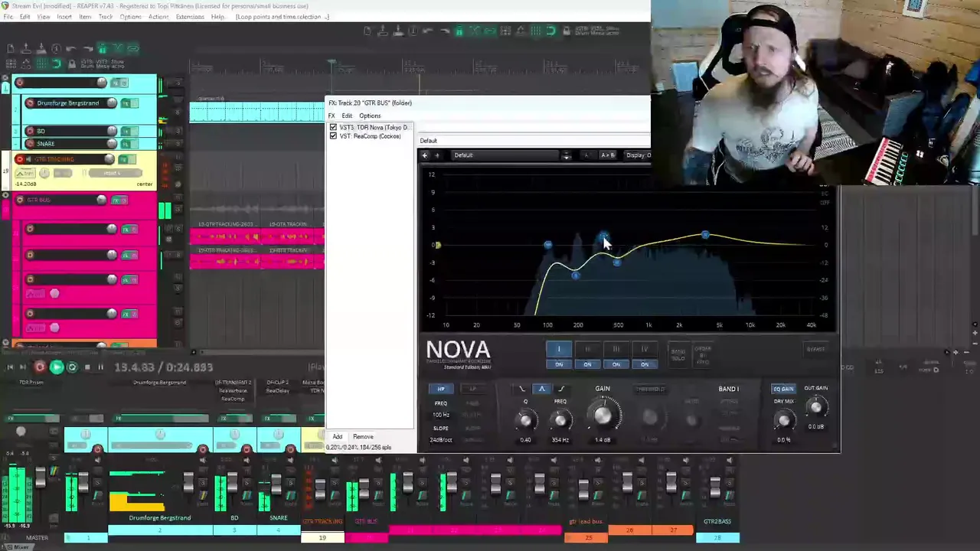This screenshot has width=980, height=551.
Task: Enable the LP filter button in Nova
Action: (x=472, y=389)
